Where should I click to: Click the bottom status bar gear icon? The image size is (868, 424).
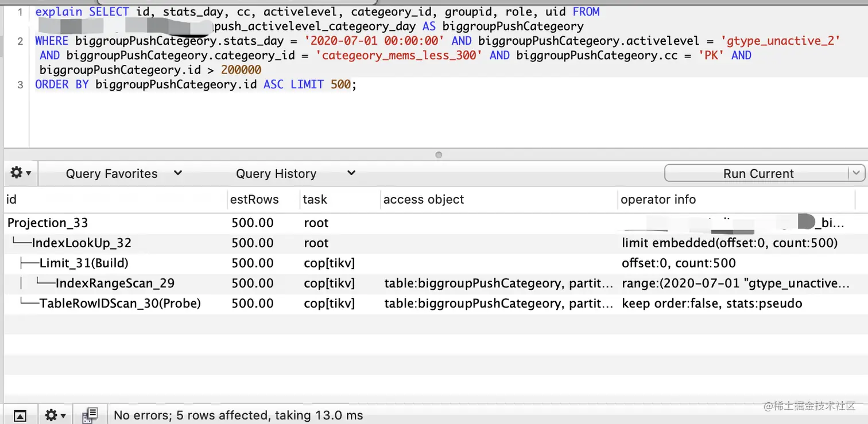[55, 415]
